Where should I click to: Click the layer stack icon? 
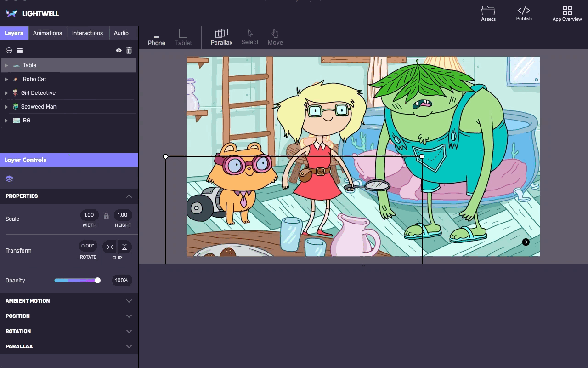[9, 179]
